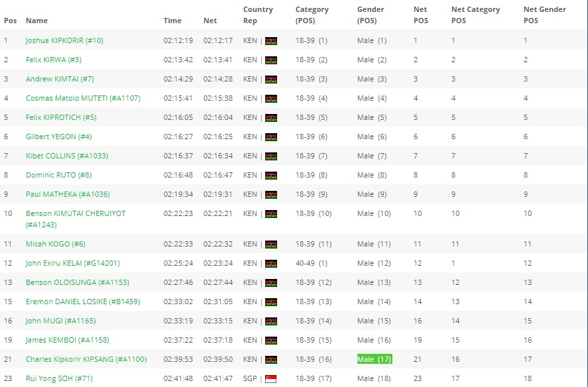Click Kenya flag in Micah KOGO row
The width and height of the screenshot is (588, 387).
[x=271, y=245]
